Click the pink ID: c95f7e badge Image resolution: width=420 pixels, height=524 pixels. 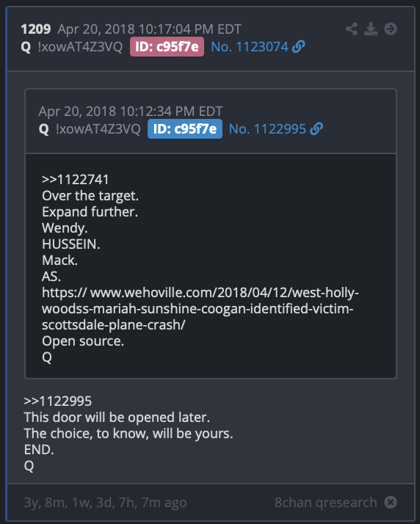[x=167, y=47]
